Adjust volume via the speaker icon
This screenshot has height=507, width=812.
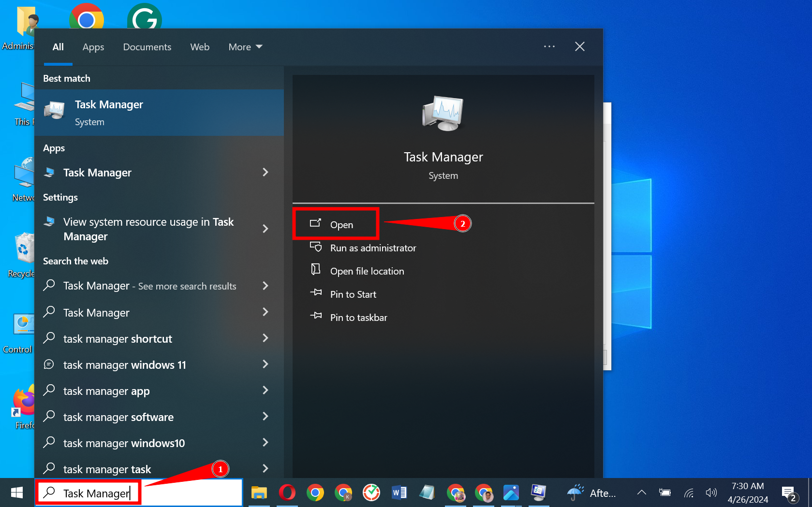711,493
